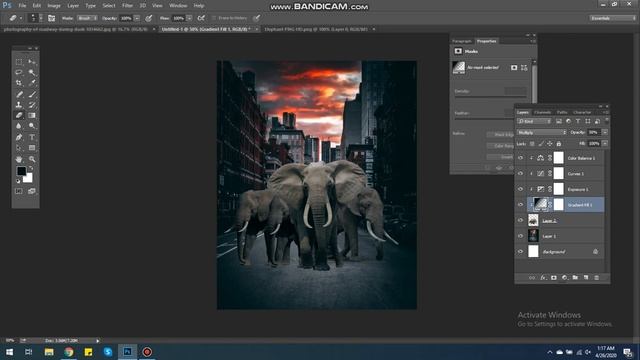Hide the Gradient Fill 1 layer
Image resolution: width=640 pixels, height=360 pixels.
520,205
